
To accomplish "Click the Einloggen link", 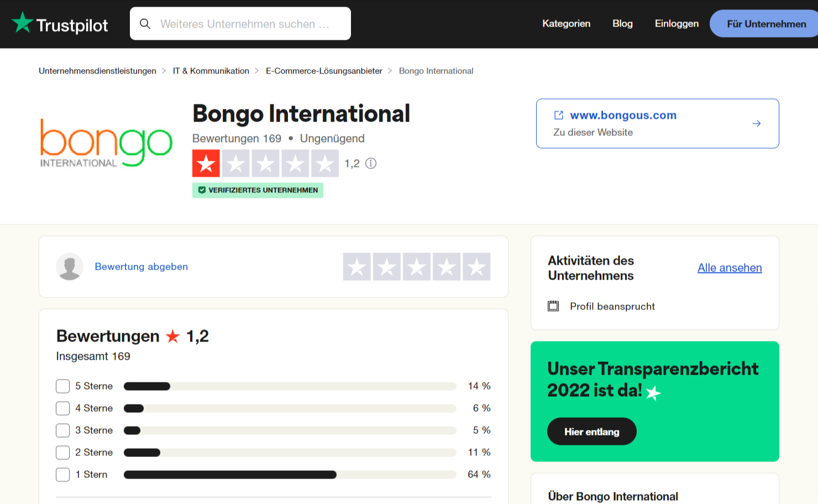I will point(677,24).
